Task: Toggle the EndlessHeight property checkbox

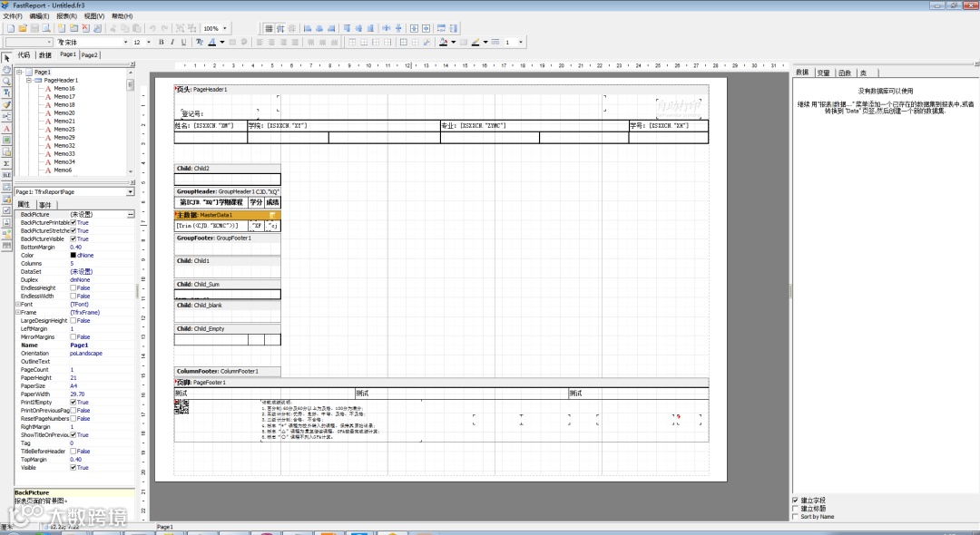Action: pos(73,288)
